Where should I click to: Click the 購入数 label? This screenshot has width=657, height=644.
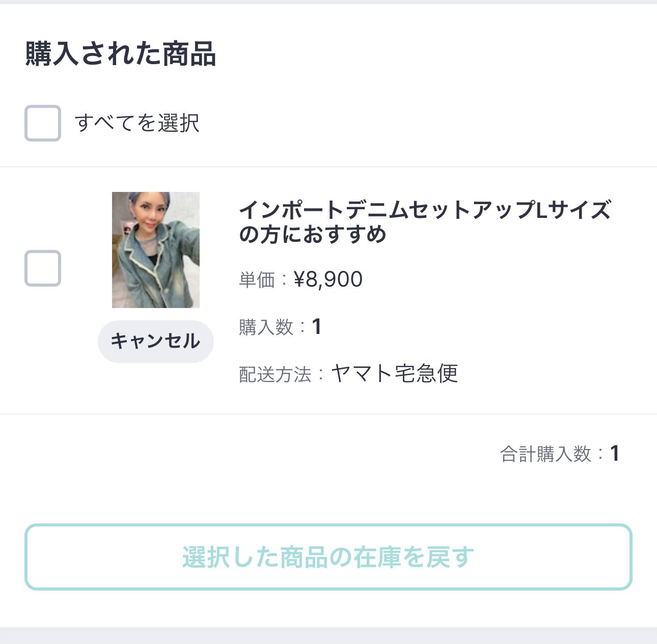click(x=266, y=327)
